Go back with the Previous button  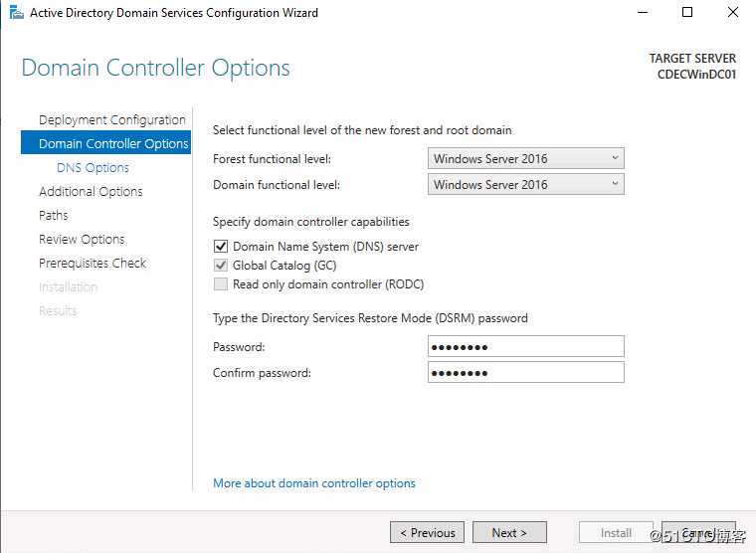(x=427, y=532)
